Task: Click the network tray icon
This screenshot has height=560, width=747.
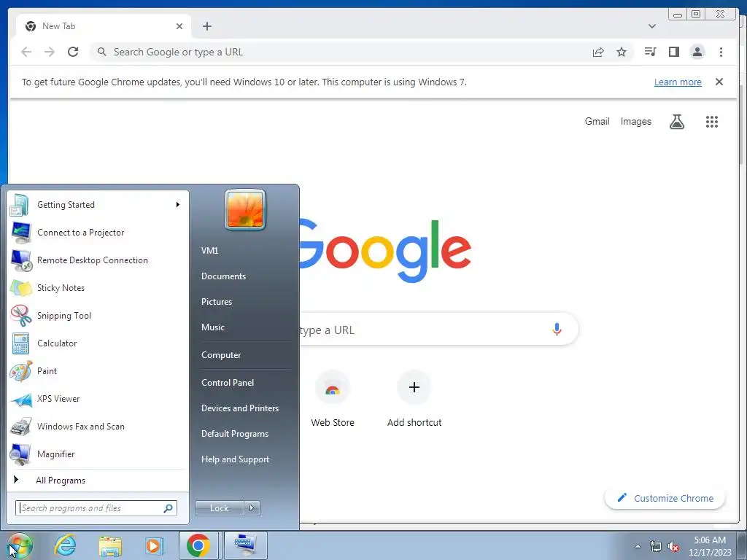Action: pyautogui.click(x=656, y=547)
